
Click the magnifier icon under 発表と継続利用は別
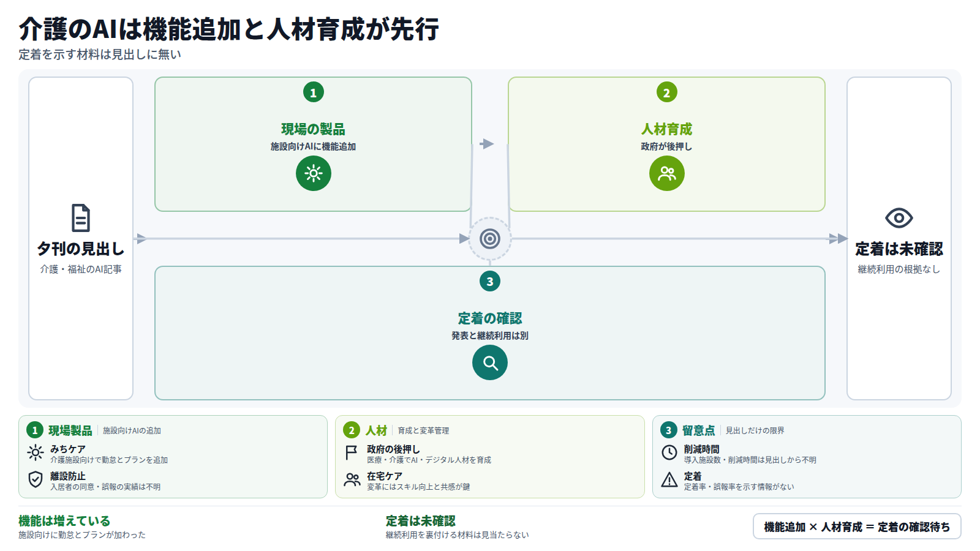(490, 362)
